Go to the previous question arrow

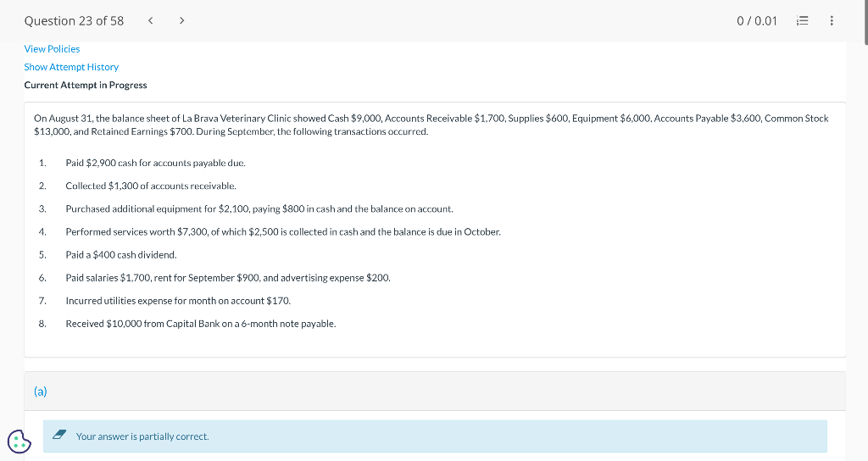(150, 20)
